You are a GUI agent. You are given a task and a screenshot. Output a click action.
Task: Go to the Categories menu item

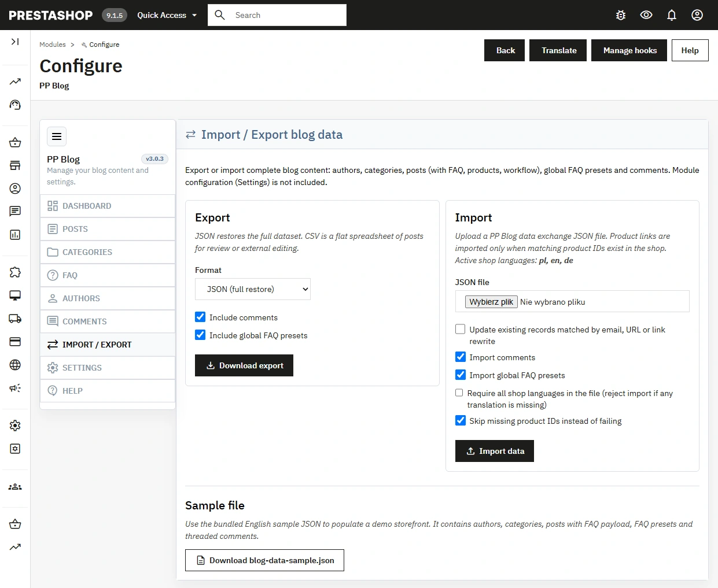click(108, 252)
